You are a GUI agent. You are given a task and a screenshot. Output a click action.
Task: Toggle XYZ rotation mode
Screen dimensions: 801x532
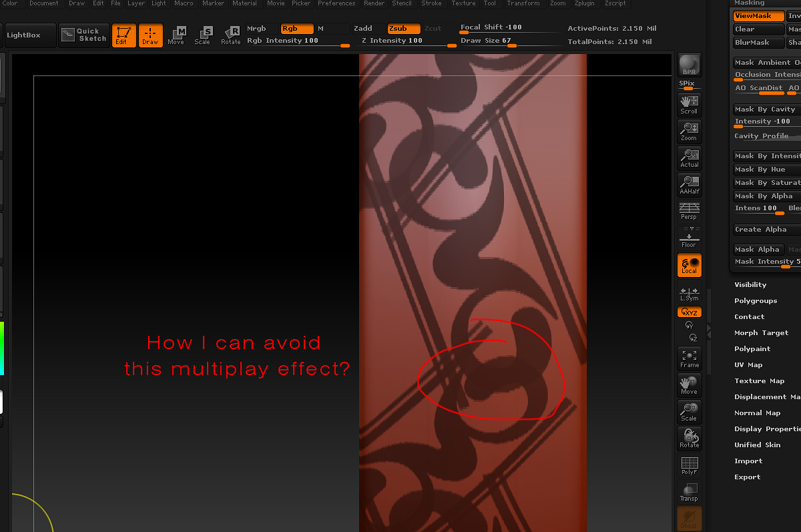(x=690, y=312)
